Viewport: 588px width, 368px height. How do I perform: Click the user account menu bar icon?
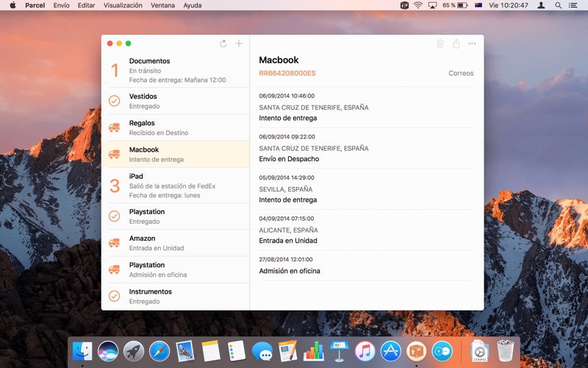click(x=541, y=5)
